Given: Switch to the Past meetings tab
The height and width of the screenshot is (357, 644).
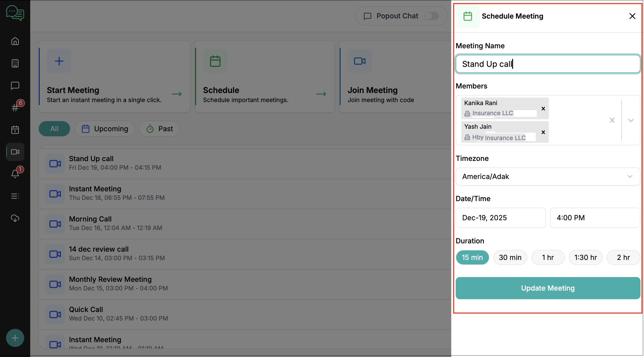Looking at the screenshot, I should pyautogui.click(x=159, y=129).
